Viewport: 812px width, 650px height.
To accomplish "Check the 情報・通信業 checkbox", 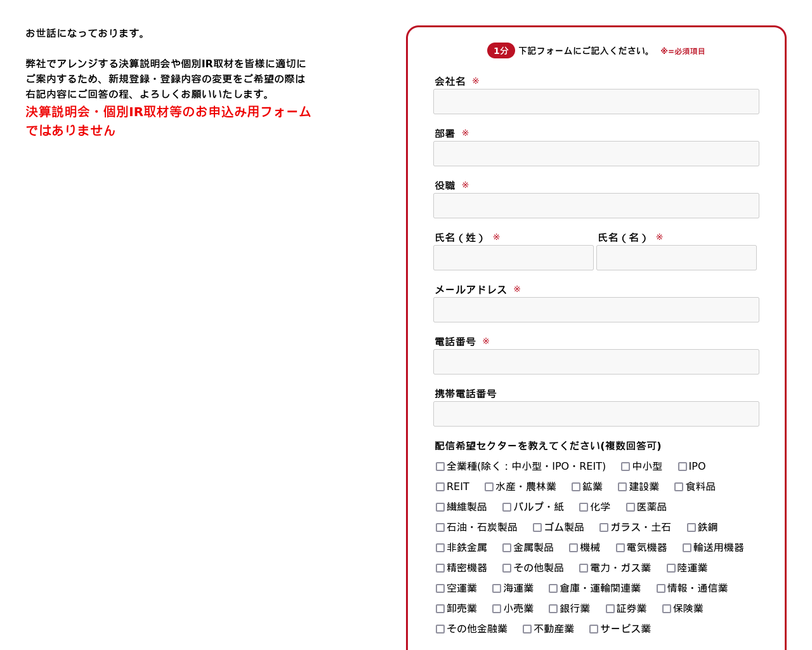I will pyautogui.click(x=661, y=588).
